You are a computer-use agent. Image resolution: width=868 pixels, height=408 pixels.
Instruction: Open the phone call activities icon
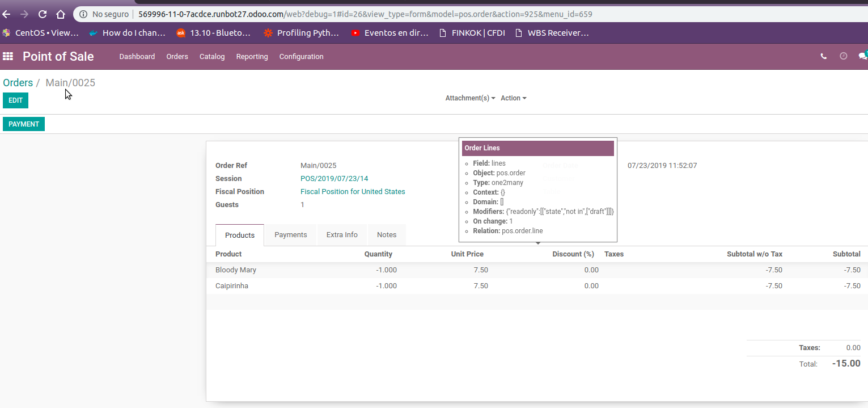[824, 56]
